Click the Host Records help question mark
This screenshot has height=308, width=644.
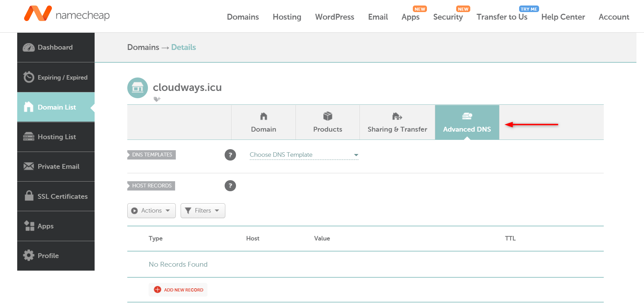(x=230, y=186)
